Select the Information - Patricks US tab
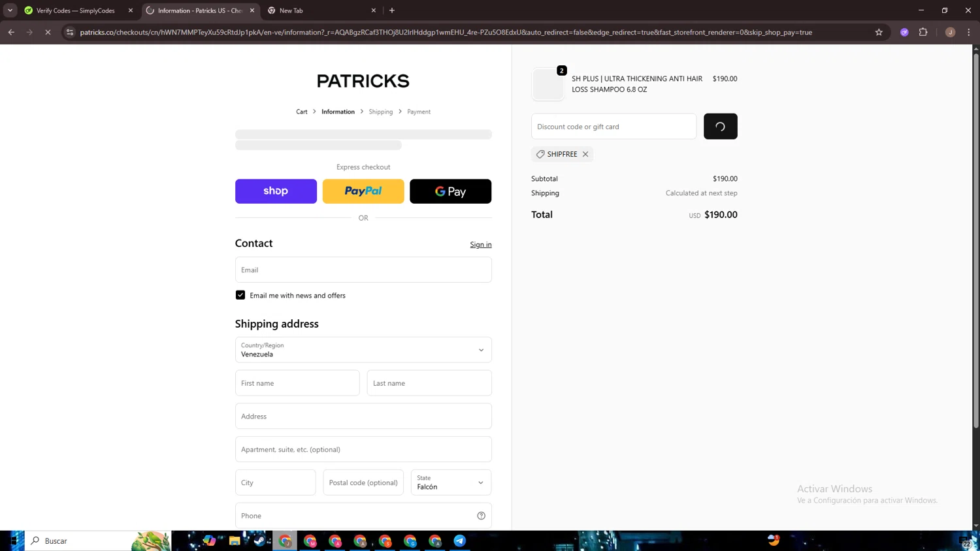This screenshot has height=551, width=980. pos(199,10)
